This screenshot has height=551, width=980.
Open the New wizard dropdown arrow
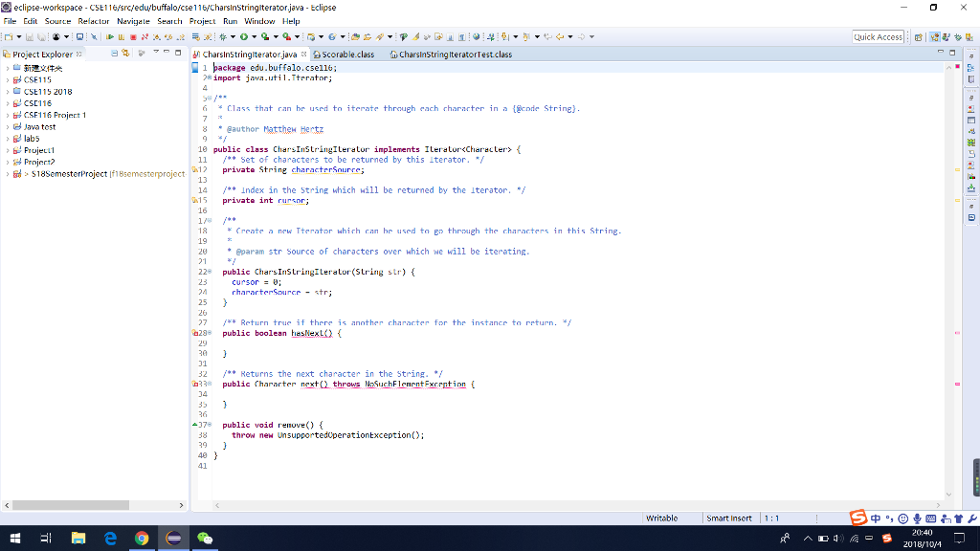click(17, 36)
